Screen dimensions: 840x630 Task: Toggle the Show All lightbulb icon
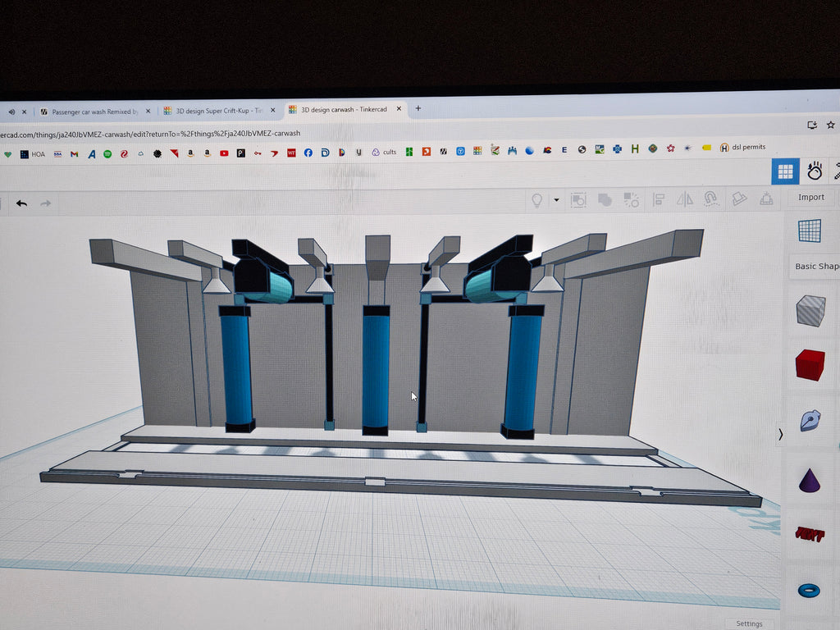(536, 200)
